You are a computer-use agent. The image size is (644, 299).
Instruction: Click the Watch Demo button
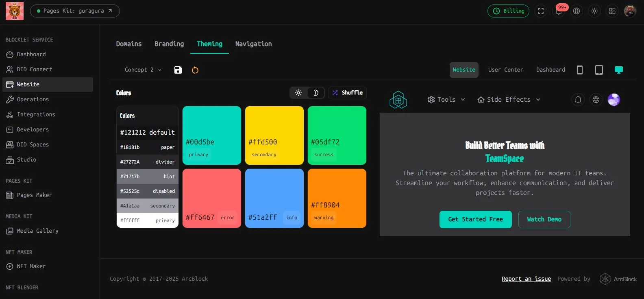point(544,220)
